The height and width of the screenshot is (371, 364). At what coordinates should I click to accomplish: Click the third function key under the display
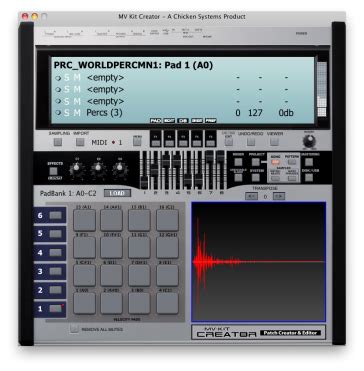[183, 143]
